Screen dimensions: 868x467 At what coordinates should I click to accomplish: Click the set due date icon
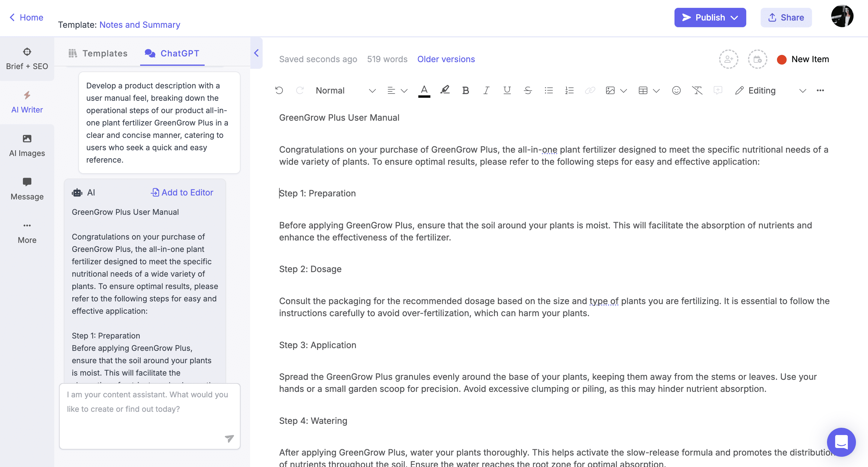coord(757,59)
